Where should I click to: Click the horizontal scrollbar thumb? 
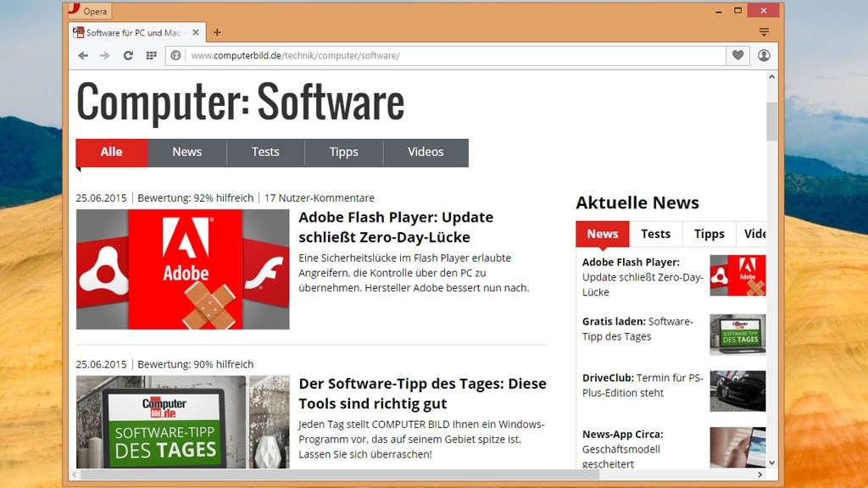coord(340,474)
